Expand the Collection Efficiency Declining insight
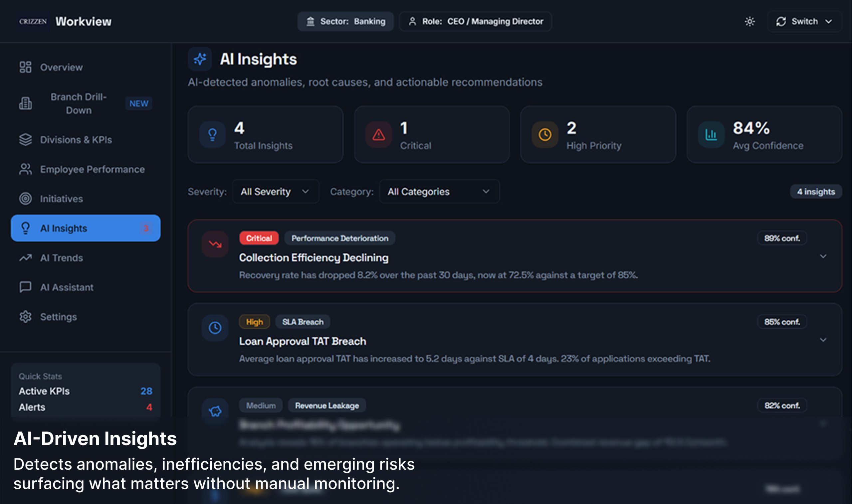The height and width of the screenshot is (504, 852). click(823, 256)
